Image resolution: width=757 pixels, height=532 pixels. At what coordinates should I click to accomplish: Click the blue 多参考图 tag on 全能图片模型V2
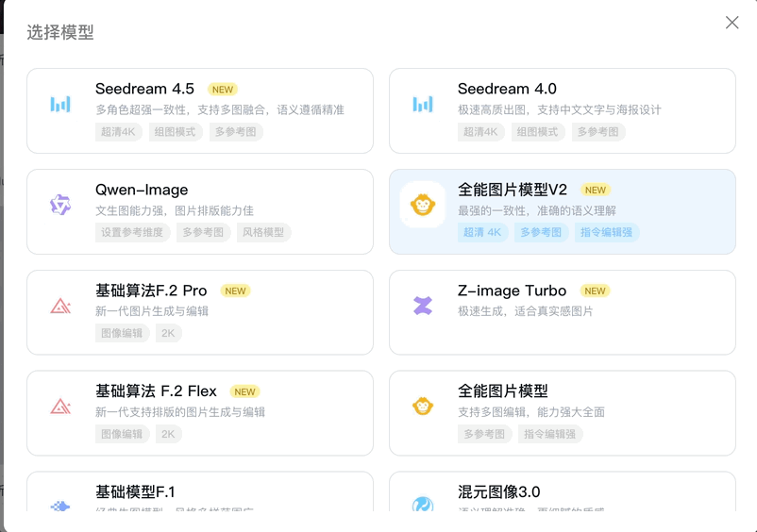541,232
